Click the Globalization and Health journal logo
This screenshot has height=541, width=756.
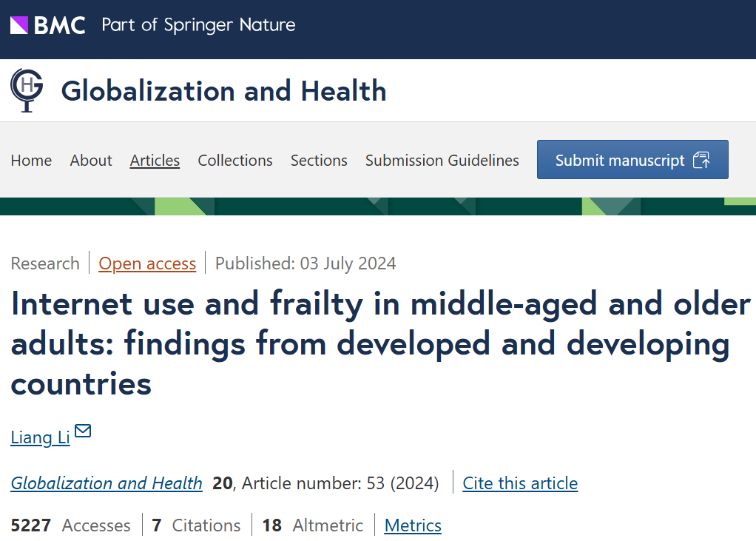(x=27, y=90)
